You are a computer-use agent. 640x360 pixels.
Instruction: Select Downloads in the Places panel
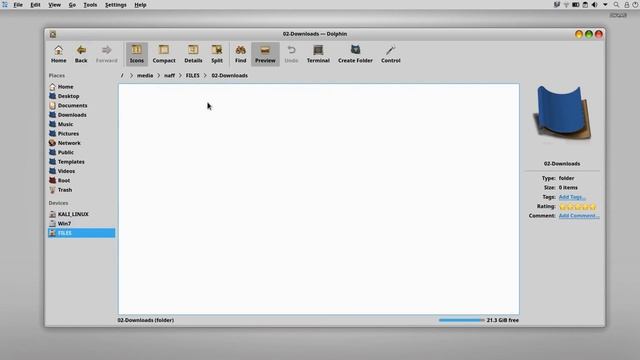[81, 115]
